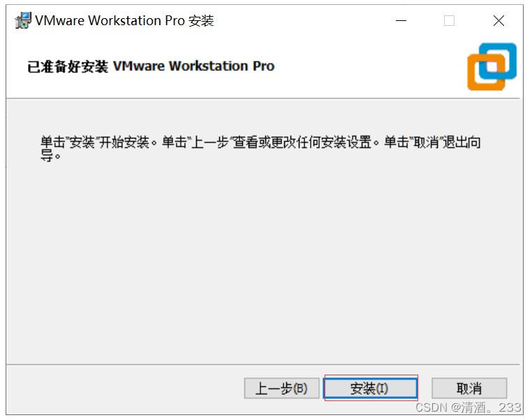Cancel setup using the 取消 button
The image size is (532, 420).
click(x=469, y=388)
